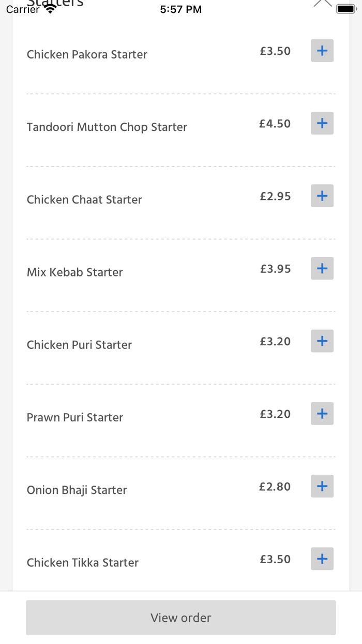Screen dimensions: 362x644
Task: Click the £2.80 price of Onion Bhaji
Action: [275, 486]
